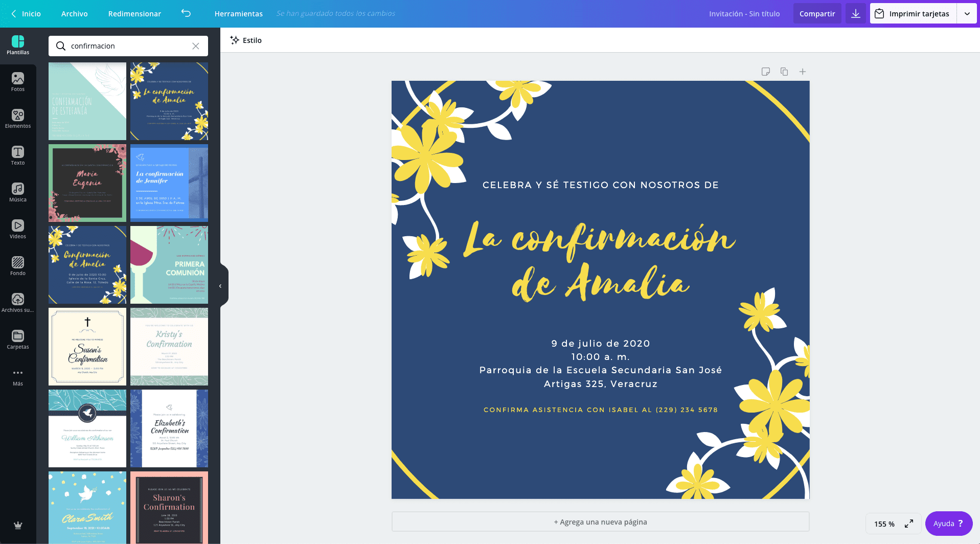Click Agrega una nueva página
980x544 pixels.
click(600, 522)
